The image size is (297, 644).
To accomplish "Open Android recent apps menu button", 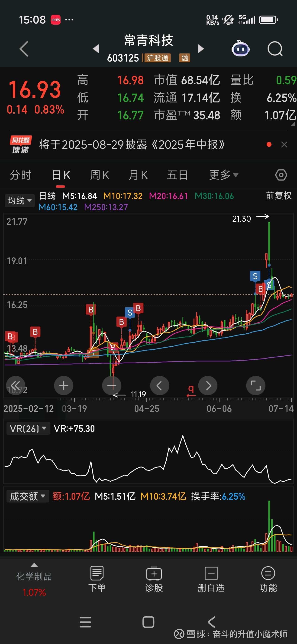I will (x=85, y=622).
